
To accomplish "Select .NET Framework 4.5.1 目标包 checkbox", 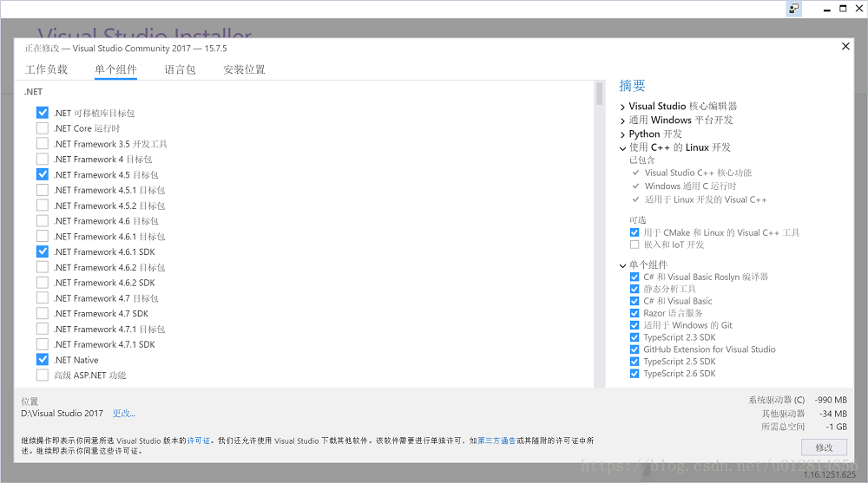I will coord(42,190).
